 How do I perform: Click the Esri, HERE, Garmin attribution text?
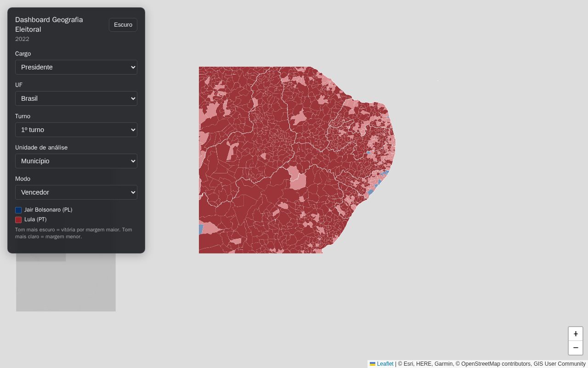tap(492, 364)
